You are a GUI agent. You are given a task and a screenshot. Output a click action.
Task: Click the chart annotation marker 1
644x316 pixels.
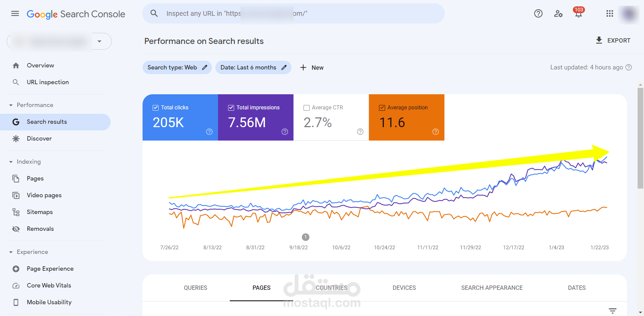click(306, 237)
